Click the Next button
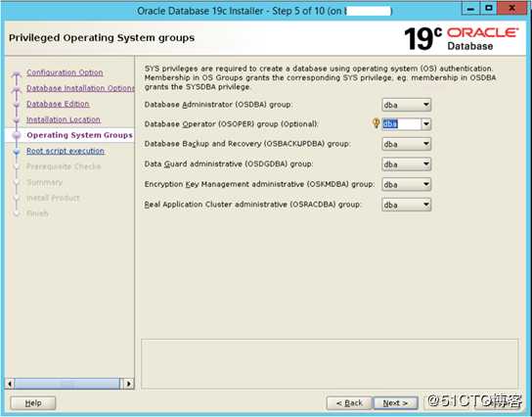Screen dimensions: 532x417 pos(395,403)
